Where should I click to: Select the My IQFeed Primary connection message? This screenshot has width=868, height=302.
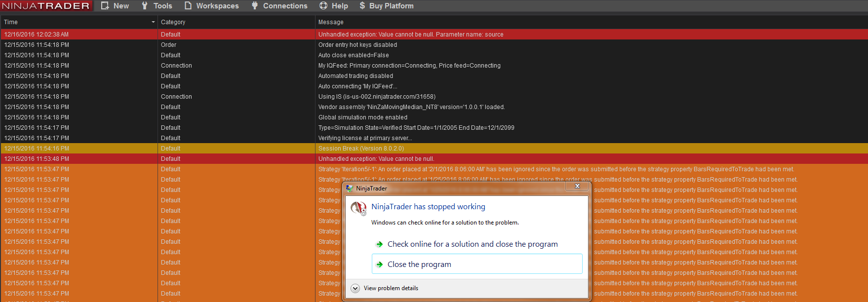(x=409, y=66)
